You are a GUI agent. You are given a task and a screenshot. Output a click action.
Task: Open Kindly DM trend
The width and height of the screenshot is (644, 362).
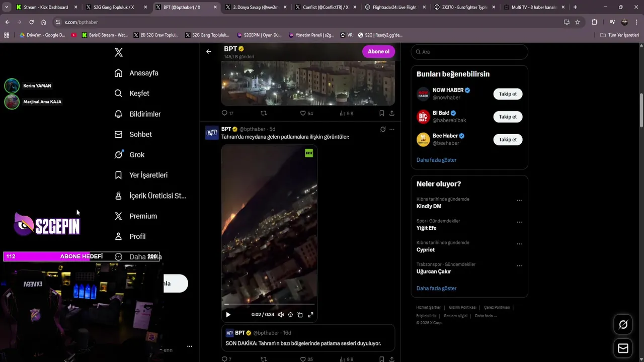[x=429, y=206]
